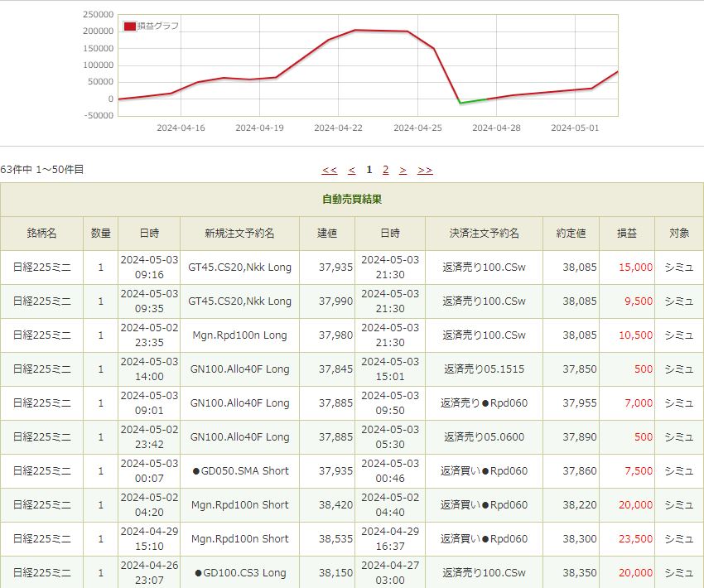Click entry time 2024-05-03 09:16
The width and height of the screenshot is (704, 588).
[150, 267]
